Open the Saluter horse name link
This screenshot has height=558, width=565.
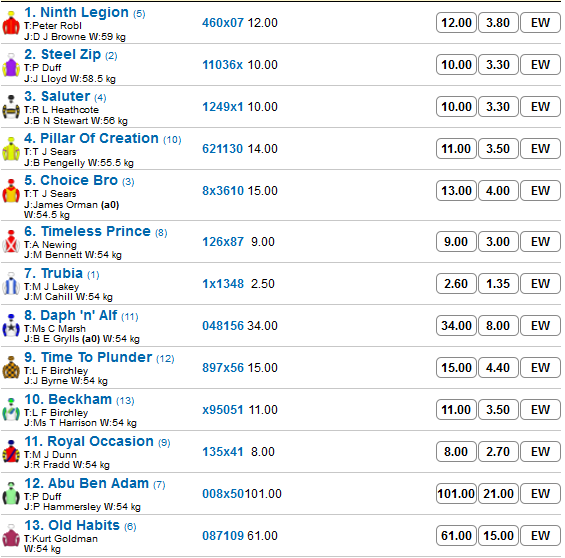(x=65, y=97)
